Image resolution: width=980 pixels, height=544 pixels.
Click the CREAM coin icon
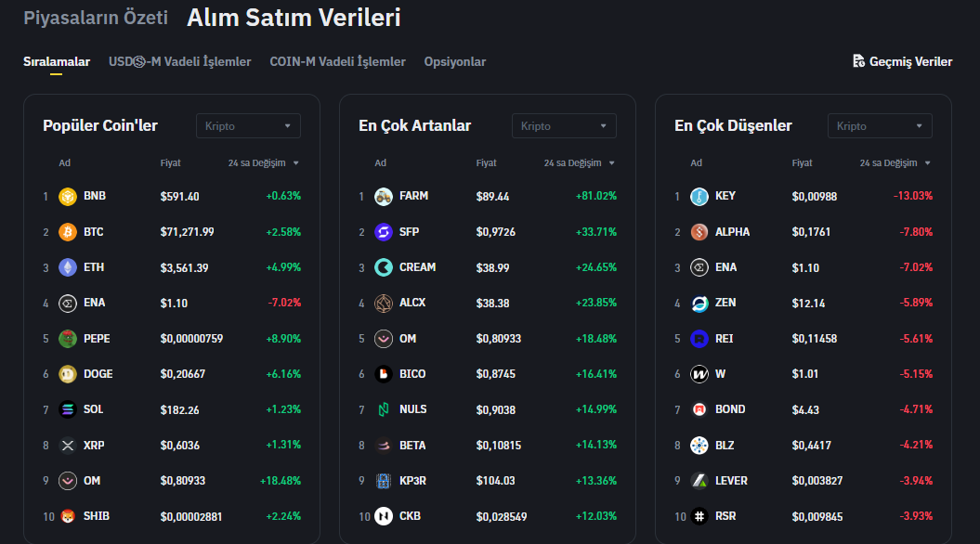pos(384,267)
